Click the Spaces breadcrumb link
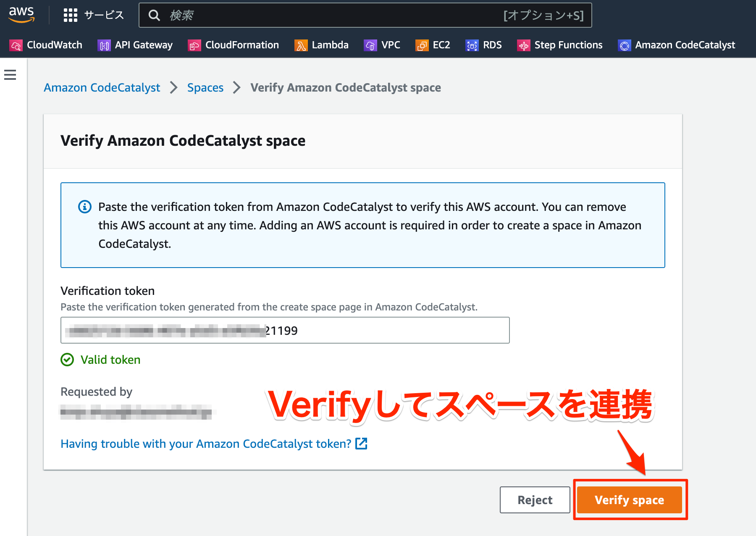Image resolution: width=756 pixels, height=536 pixels. [x=205, y=87]
